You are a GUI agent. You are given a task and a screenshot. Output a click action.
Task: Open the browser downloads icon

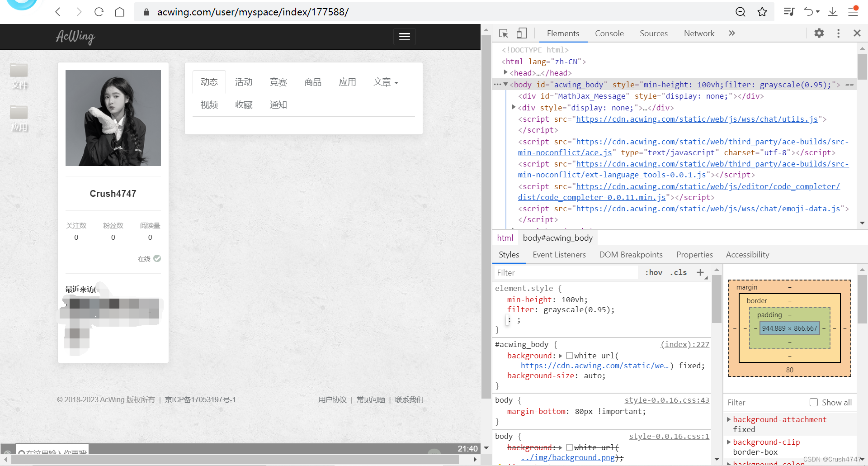[x=833, y=12]
